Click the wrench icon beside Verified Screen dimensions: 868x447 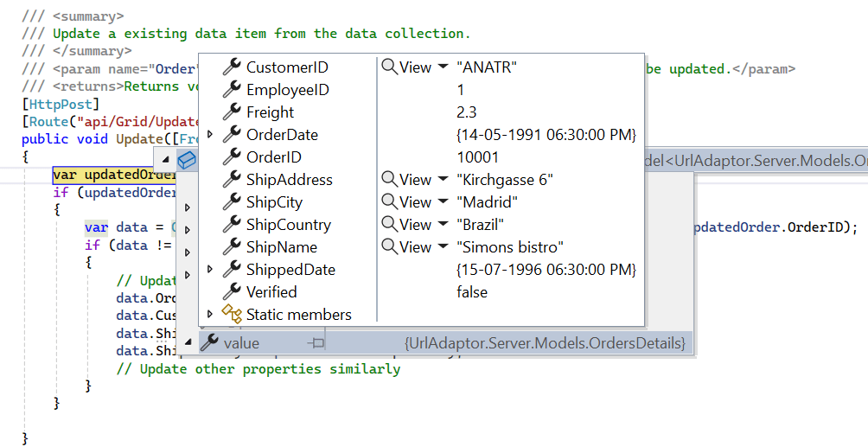[x=231, y=292]
